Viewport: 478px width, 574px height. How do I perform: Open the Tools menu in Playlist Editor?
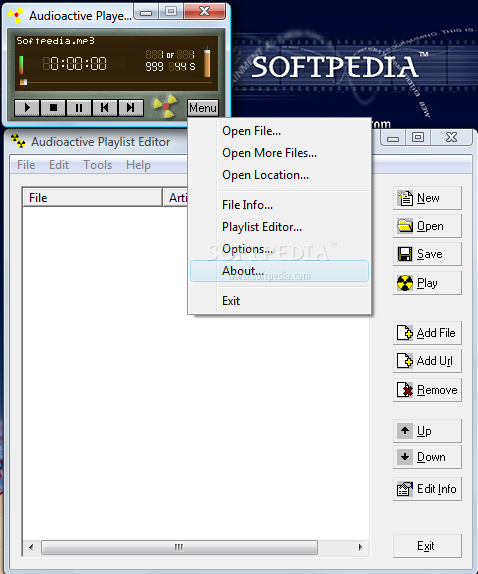(x=97, y=165)
